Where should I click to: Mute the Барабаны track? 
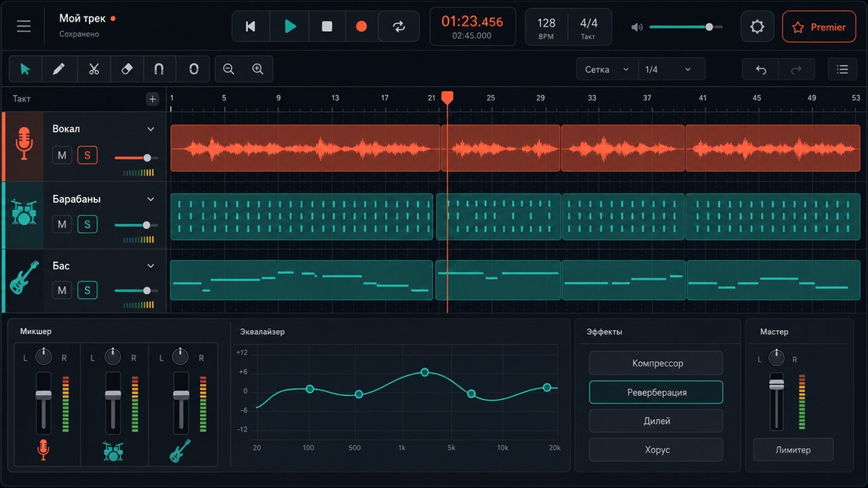62,224
